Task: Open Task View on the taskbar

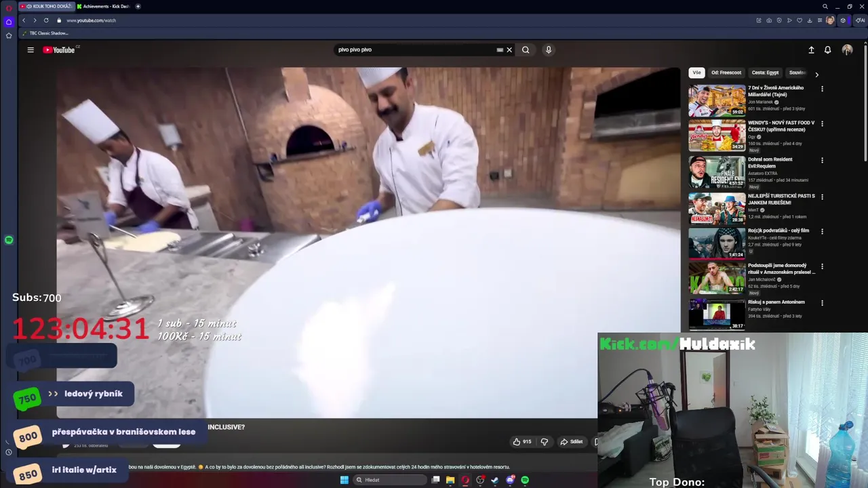Action: pyautogui.click(x=435, y=480)
